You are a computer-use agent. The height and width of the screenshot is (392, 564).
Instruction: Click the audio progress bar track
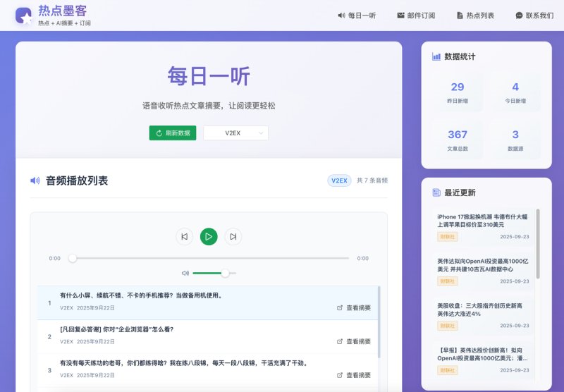[209, 258]
